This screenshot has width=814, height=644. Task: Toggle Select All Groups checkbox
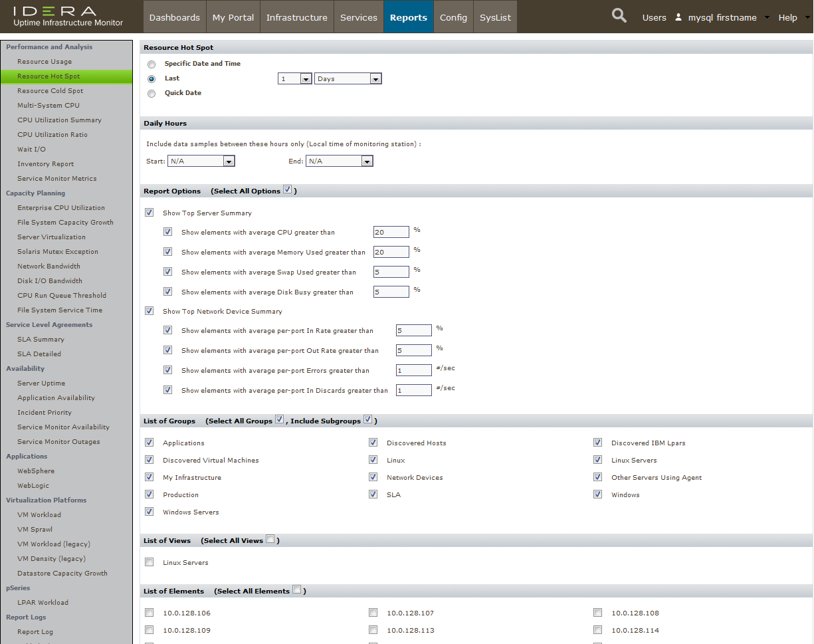click(x=279, y=420)
